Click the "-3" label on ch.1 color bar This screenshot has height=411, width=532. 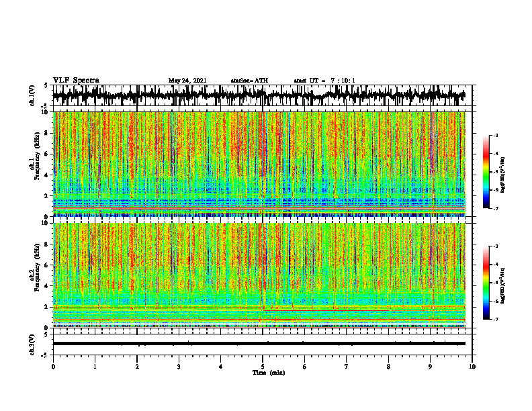496,136
